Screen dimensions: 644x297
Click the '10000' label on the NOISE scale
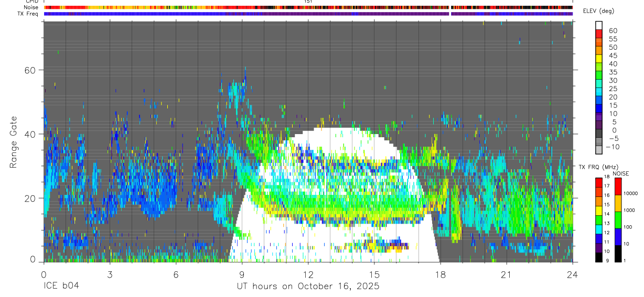click(x=630, y=193)
